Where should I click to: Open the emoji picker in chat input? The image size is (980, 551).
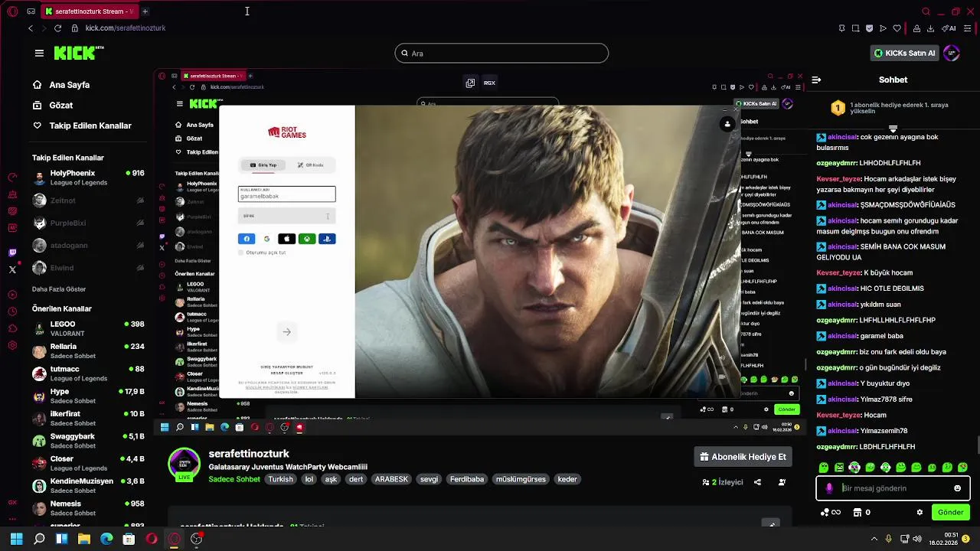pyautogui.click(x=957, y=488)
